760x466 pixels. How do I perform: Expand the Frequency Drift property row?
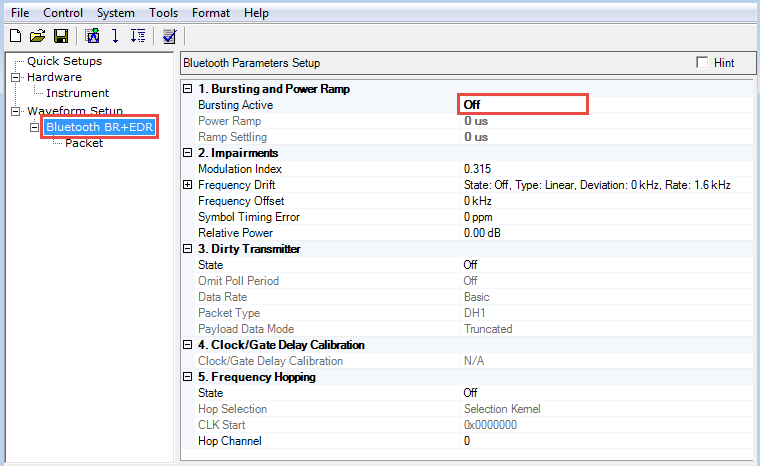(188, 185)
